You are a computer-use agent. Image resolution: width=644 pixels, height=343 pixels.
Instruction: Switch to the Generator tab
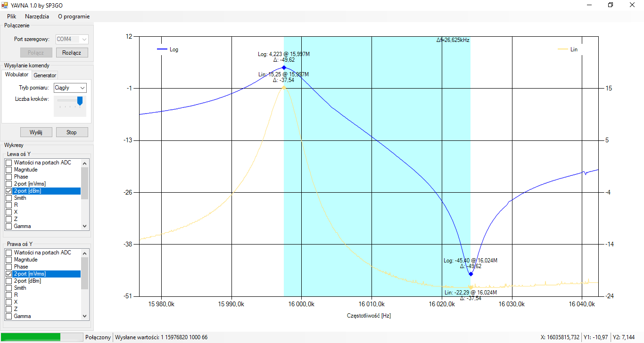(45, 75)
